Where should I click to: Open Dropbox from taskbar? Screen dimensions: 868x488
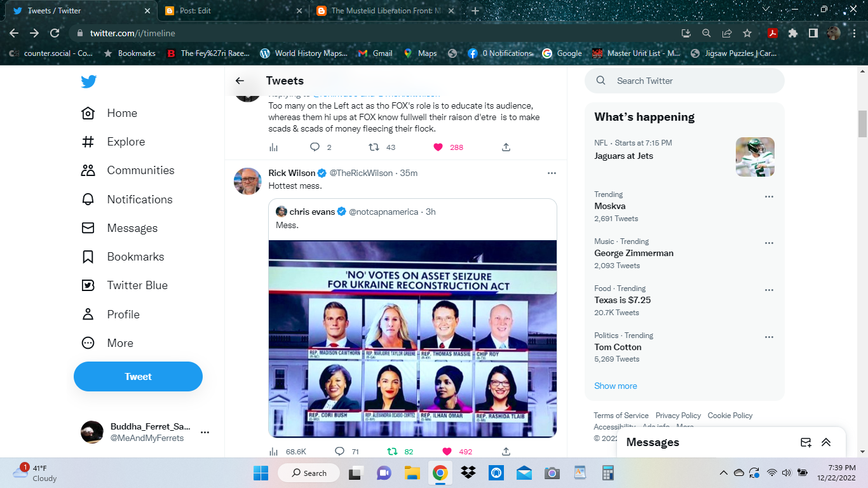pyautogui.click(x=468, y=473)
